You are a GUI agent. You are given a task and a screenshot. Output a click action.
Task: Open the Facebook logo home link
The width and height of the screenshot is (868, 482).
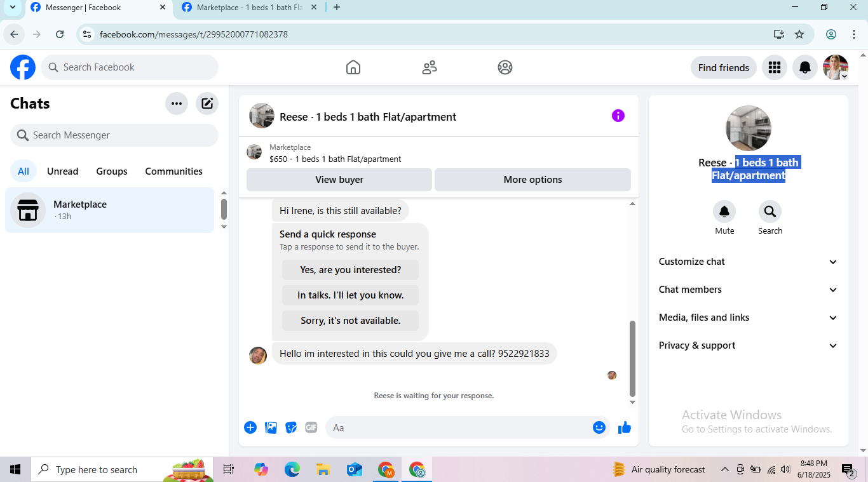point(23,67)
